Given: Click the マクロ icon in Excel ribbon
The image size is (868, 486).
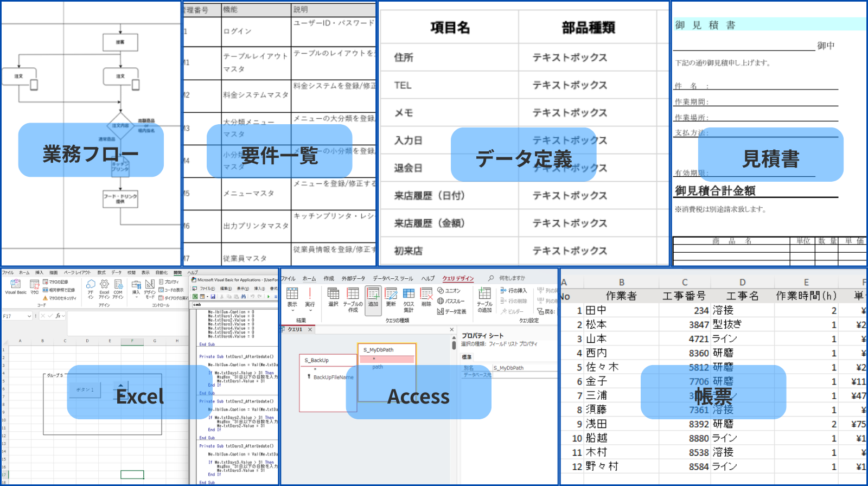Looking at the screenshot, I should click(x=34, y=287).
